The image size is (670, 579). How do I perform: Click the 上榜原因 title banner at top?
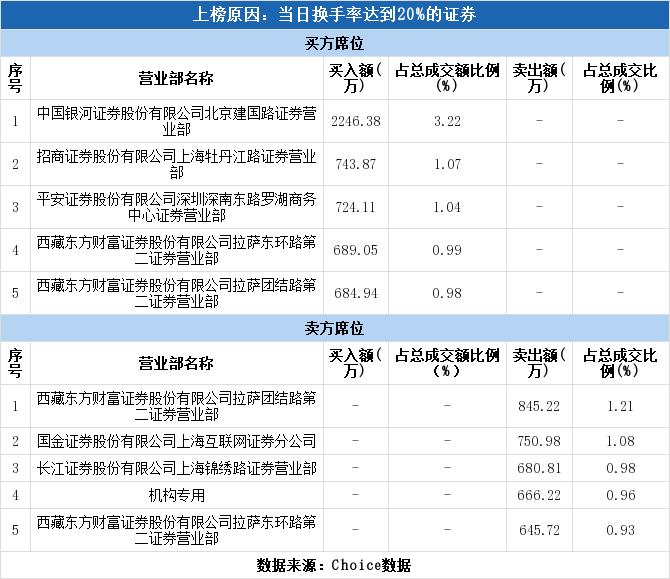(335, 14)
